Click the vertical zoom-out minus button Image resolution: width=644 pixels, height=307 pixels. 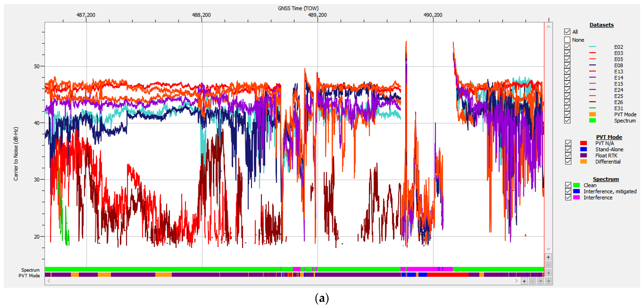(x=548, y=265)
